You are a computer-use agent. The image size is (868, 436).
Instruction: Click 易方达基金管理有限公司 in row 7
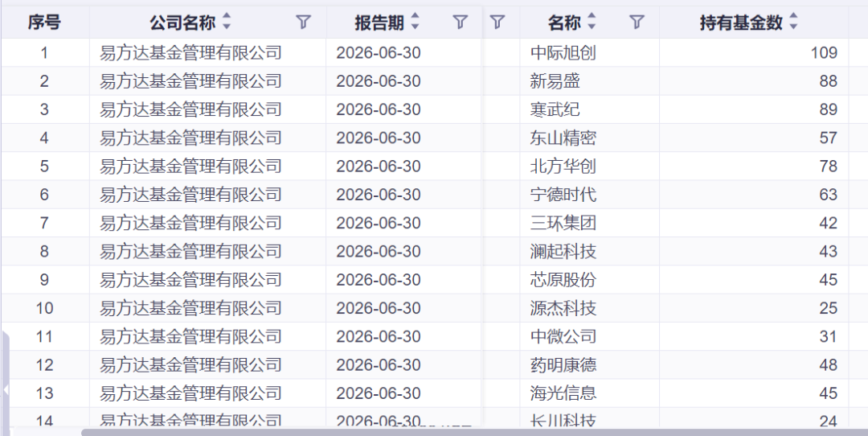(191, 224)
